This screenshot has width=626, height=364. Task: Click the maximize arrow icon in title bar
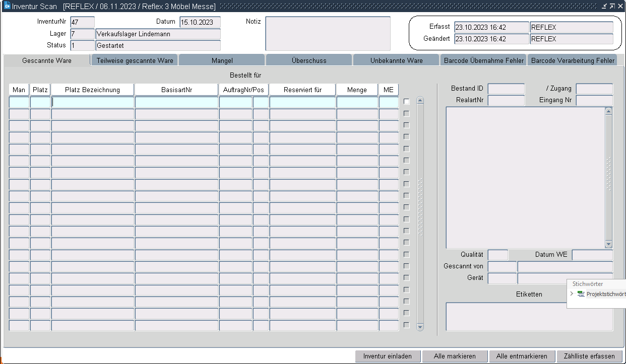[x=612, y=6]
